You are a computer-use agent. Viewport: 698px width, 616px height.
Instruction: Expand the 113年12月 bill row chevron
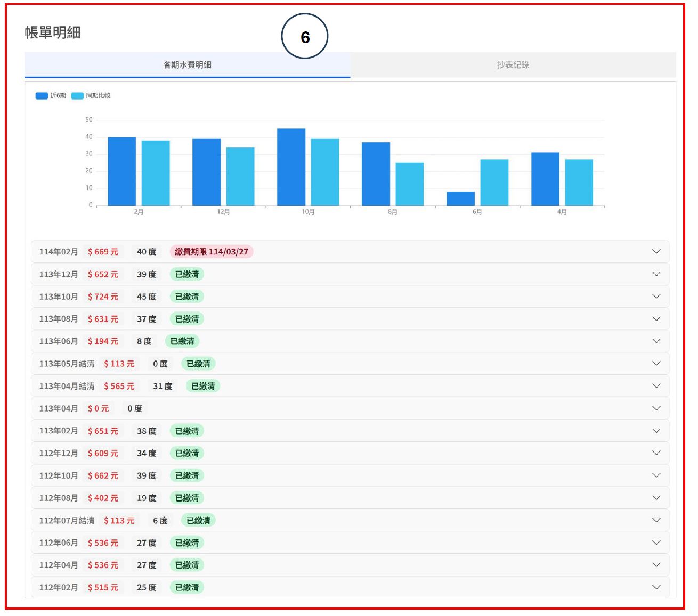(x=656, y=274)
